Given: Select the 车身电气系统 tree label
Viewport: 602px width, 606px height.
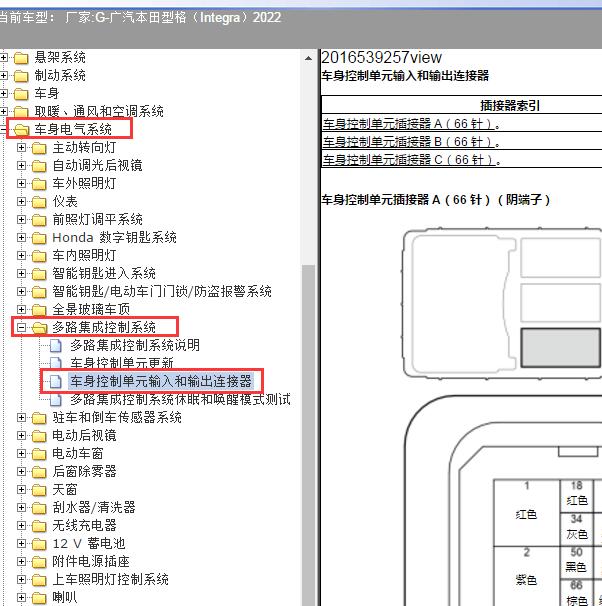Looking at the screenshot, I should click(x=73, y=129).
